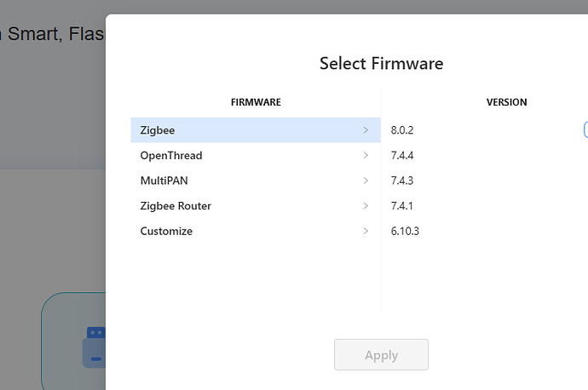This screenshot has width=588, height=390.
Task: Pick firmware version 7.4.3
Action: [x=402, y=181]
